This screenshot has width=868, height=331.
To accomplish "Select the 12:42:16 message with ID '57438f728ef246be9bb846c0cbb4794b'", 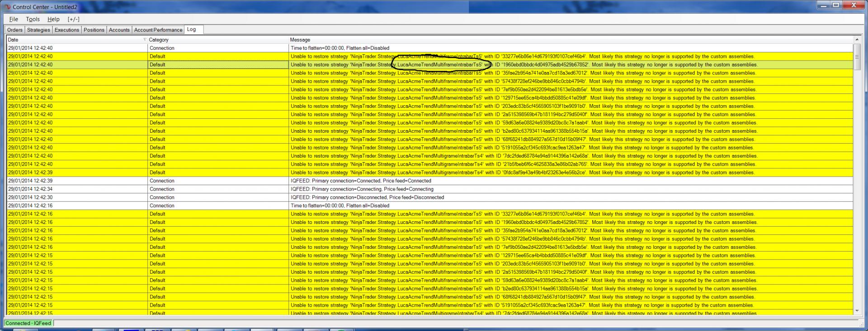I will tap(571, 238).
